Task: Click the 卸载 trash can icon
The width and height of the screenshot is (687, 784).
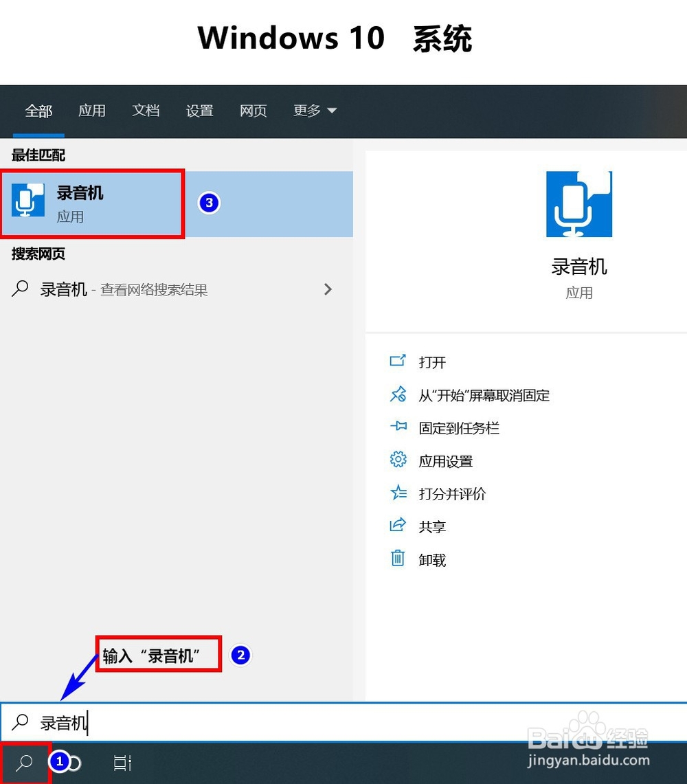Action: coord(398,558)
